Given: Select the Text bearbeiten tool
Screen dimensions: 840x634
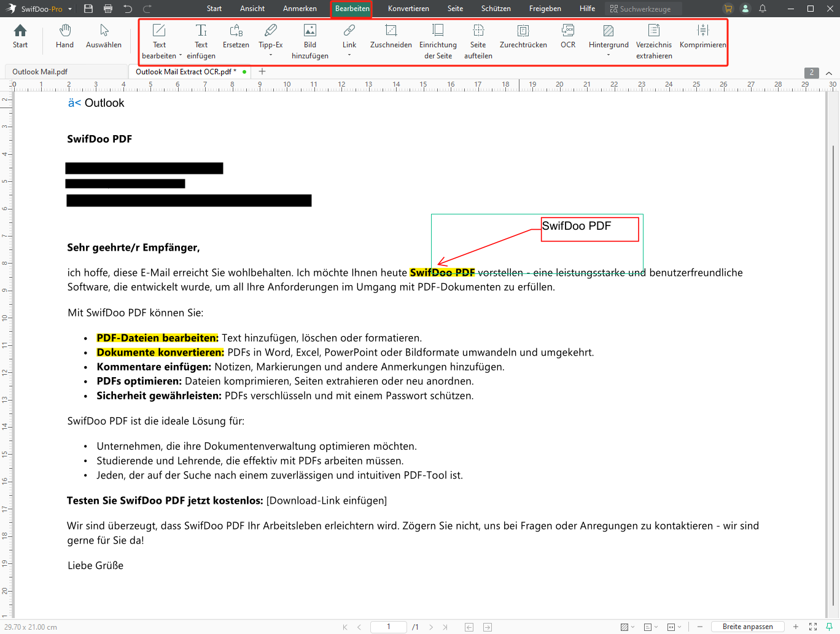Looking at the screenshot, I should 159,41.
